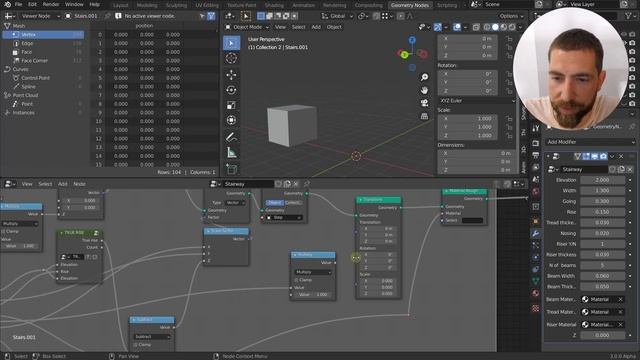Select Face Corner domain in spreadsheet
The width and height of the screenshot is (640, 360).
[43, 60]
